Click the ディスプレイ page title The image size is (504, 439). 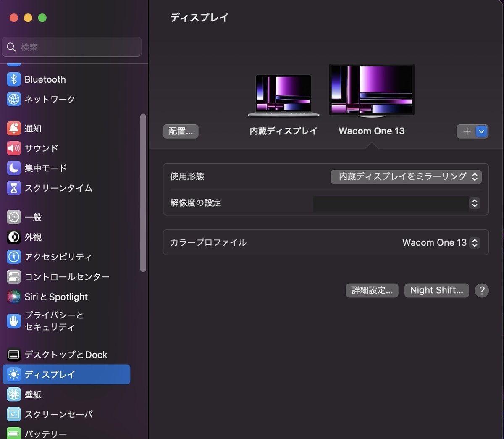[199, 17]
